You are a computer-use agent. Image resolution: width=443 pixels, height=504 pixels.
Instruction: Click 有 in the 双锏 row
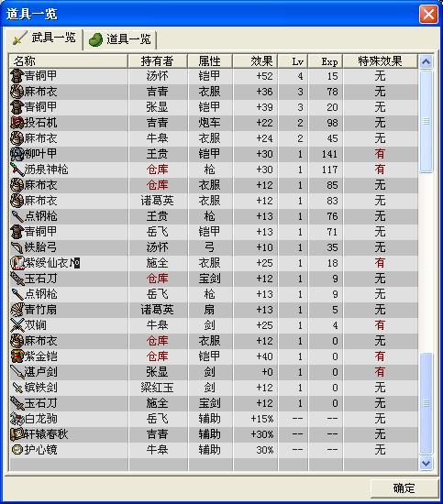[x=380, y=325]
